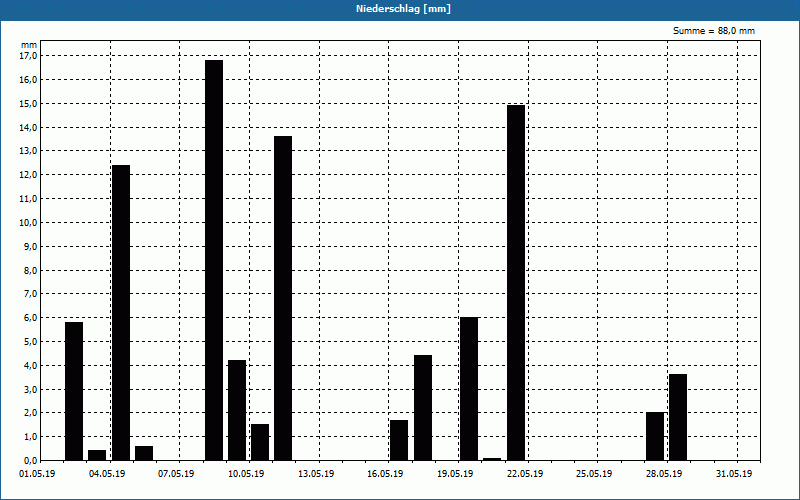
Task: Click the "22.05.19" date label
Action: (525, 474)
